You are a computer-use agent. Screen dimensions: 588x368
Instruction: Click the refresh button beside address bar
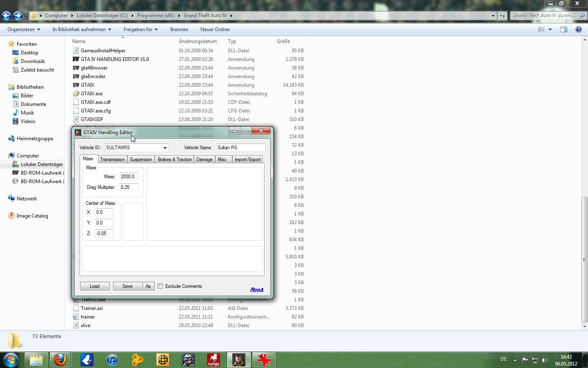(502, 16)
